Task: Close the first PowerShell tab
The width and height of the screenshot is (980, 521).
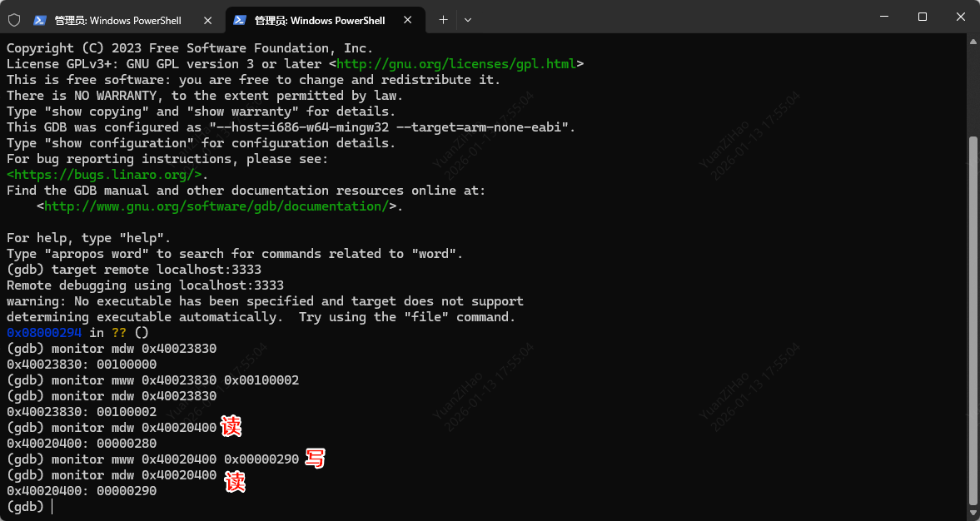Action: coord(205,20)
